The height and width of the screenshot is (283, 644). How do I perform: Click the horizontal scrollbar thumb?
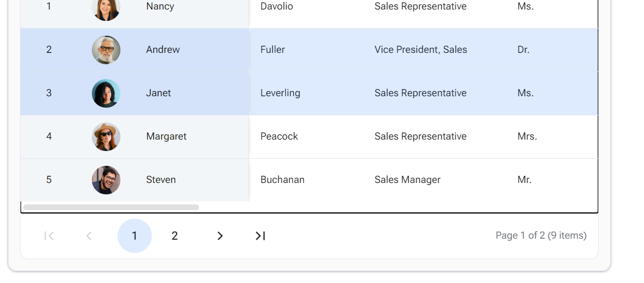tap(111, 207)
